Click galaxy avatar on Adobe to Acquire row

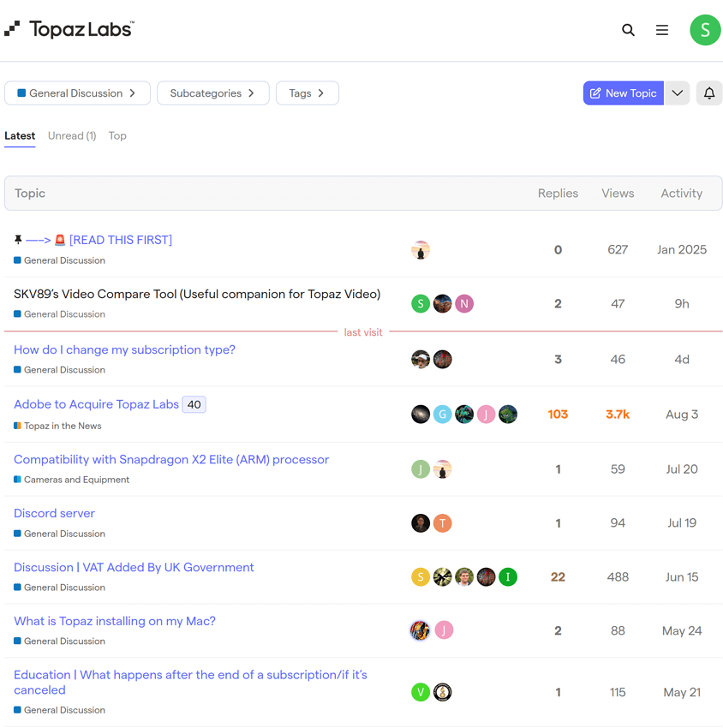[421, 415]
